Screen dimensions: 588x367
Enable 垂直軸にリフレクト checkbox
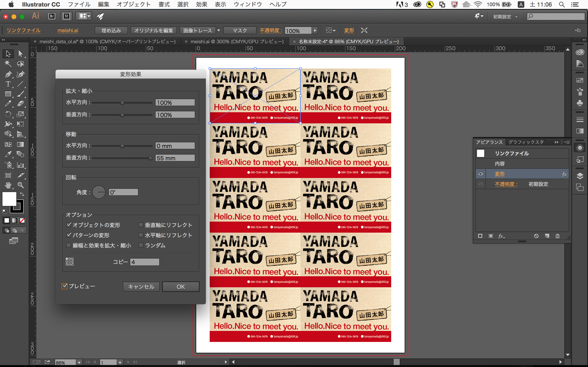point(141,225)
